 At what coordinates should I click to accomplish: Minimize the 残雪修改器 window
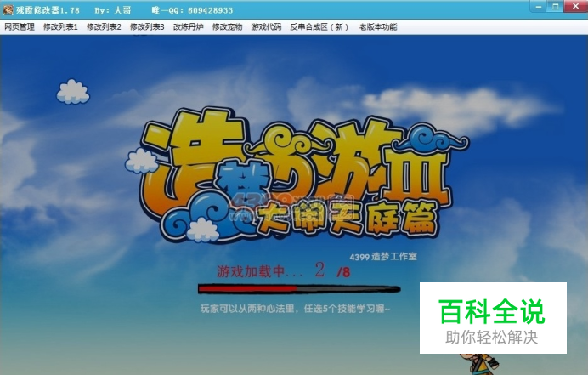coord(539,7)
